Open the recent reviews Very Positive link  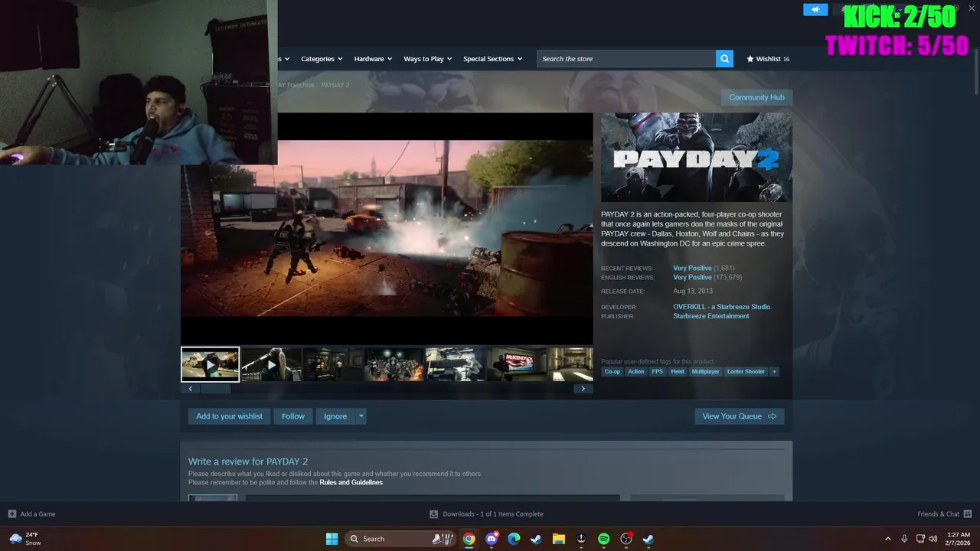click(x=692, y=269)
